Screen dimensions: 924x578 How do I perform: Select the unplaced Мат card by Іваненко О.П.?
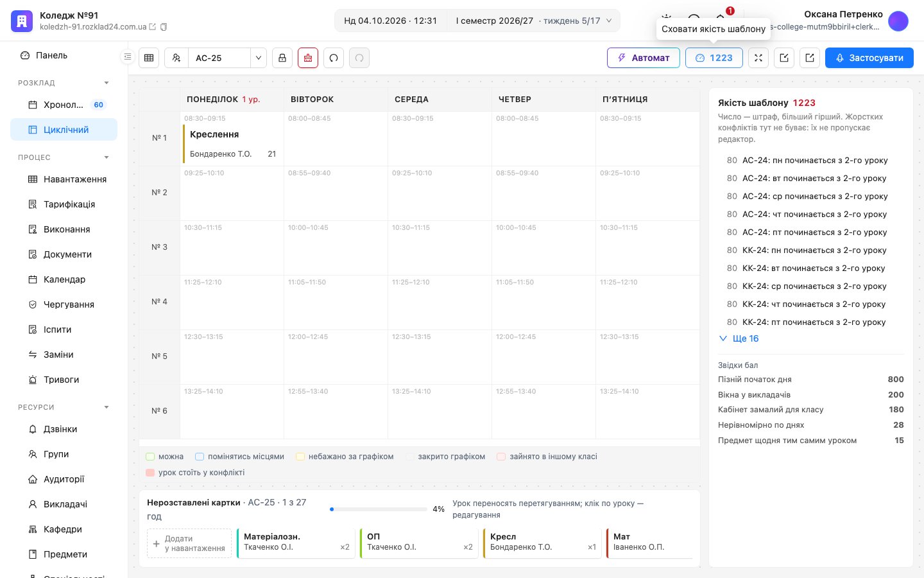pos(649,543)
